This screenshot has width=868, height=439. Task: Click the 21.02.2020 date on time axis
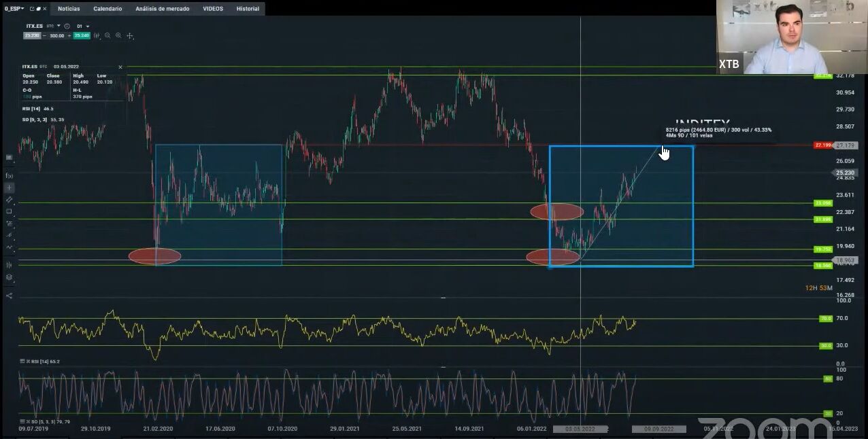(158, 429)
